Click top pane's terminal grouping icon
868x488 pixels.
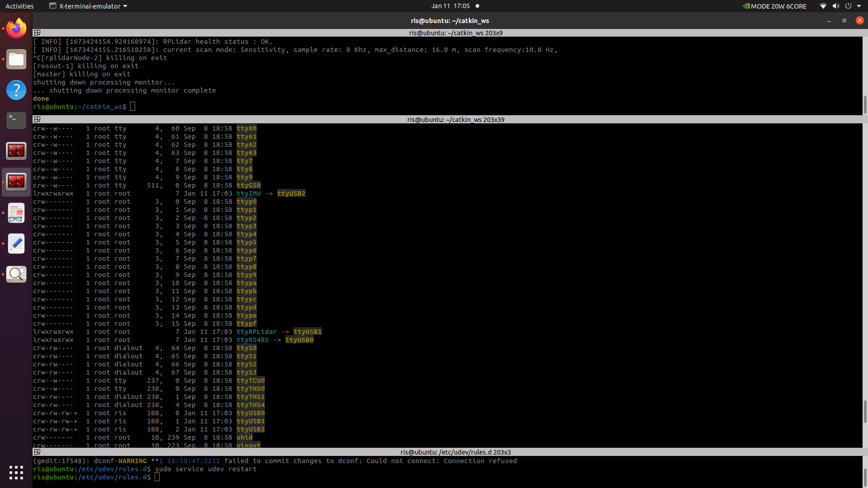pyautogui.click(x=38, y=33)
